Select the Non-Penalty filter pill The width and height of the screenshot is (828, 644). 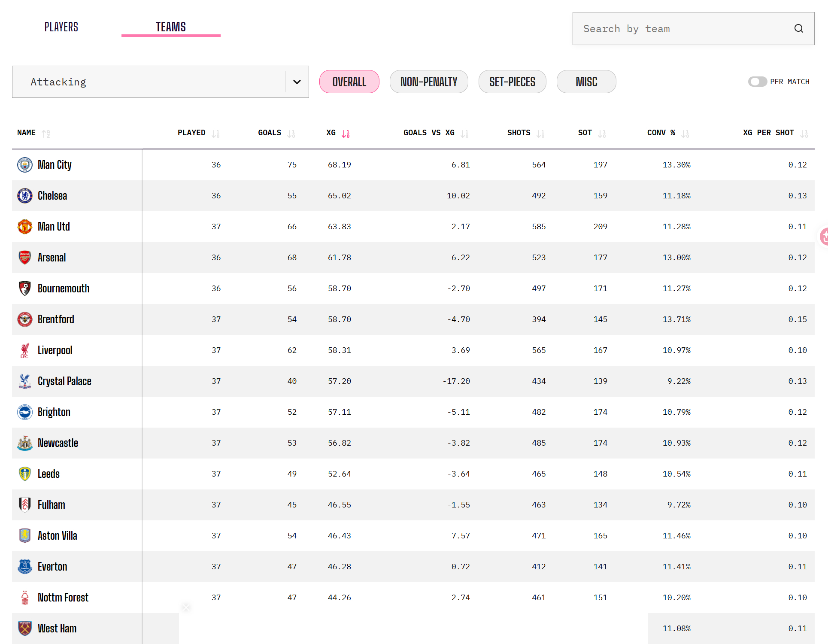429,82
